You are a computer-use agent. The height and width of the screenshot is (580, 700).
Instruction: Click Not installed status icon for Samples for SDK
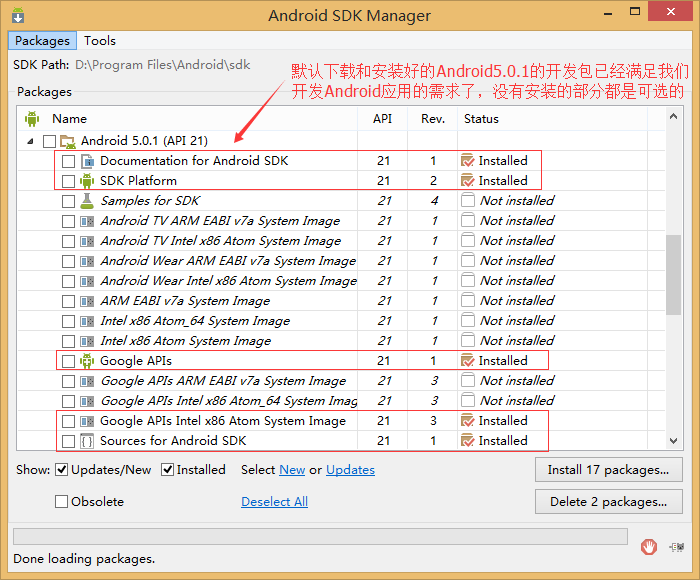point(468,200)
